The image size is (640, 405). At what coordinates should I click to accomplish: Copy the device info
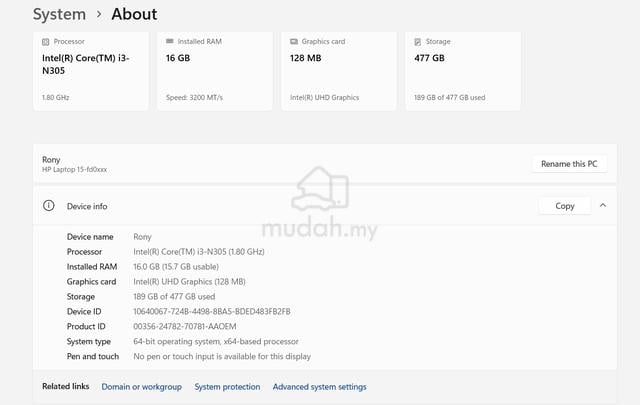tap(564, 206)
